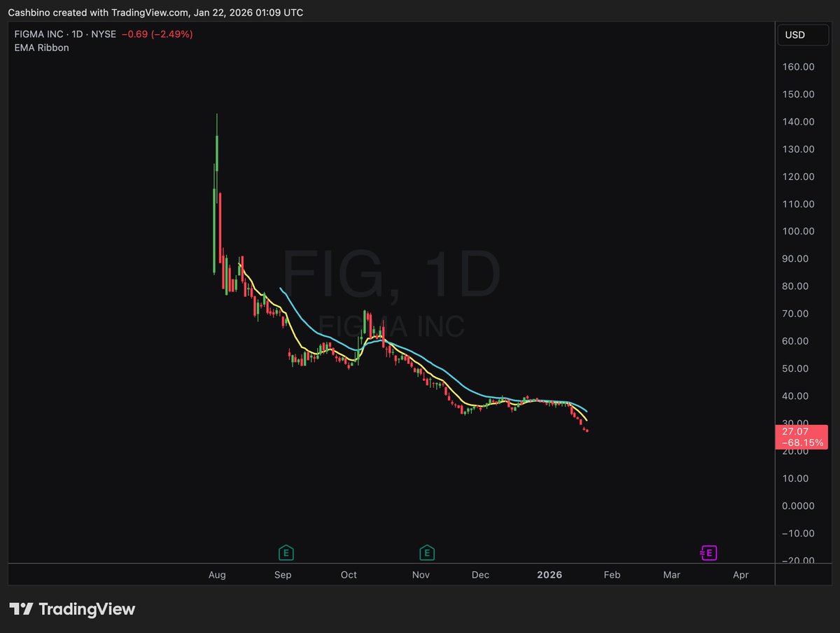Click the Feb label on time axis
Image resolution: width=840 pixels, height=633 pixels.
(611, 575)
